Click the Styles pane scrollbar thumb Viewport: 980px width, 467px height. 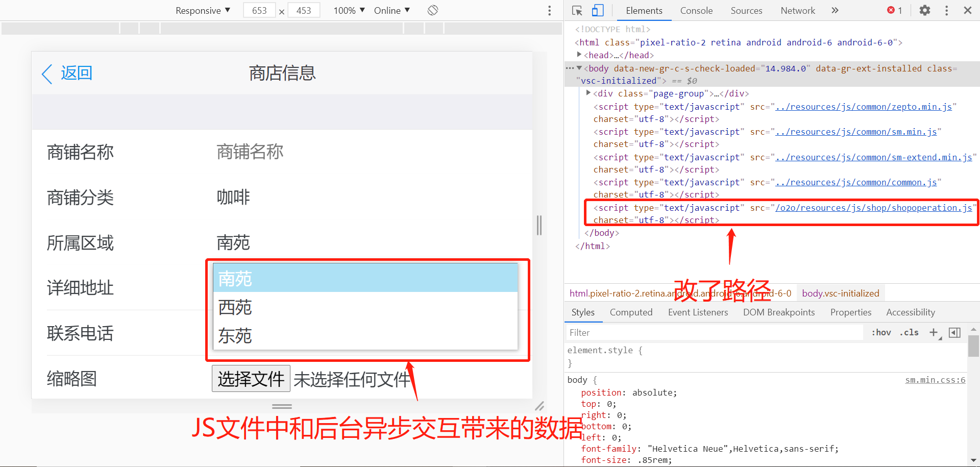tap(973, 346)
